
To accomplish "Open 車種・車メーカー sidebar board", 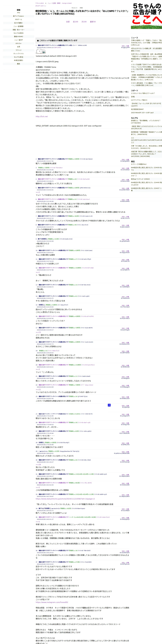I will click(18, 30).
